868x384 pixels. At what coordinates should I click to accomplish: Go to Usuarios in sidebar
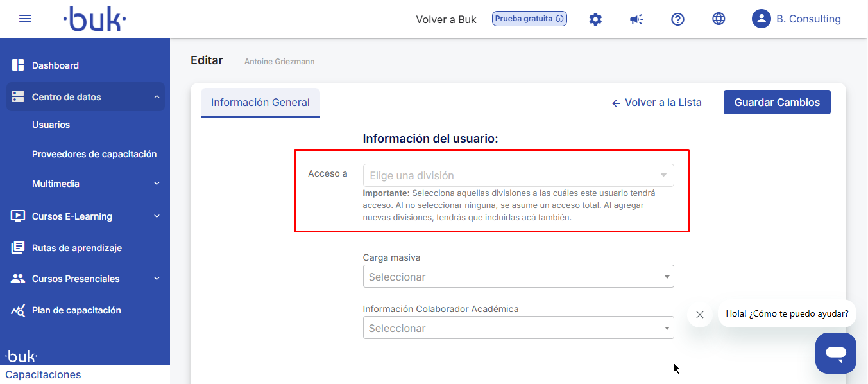coord(51,125)
